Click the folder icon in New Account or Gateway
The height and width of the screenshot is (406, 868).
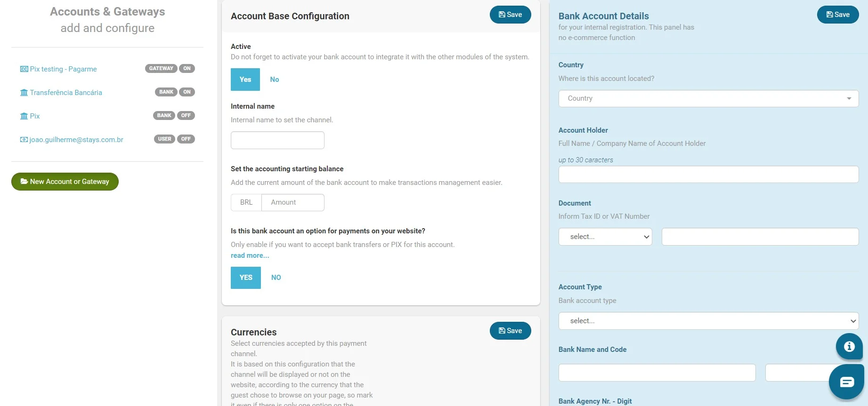[24, 182]
